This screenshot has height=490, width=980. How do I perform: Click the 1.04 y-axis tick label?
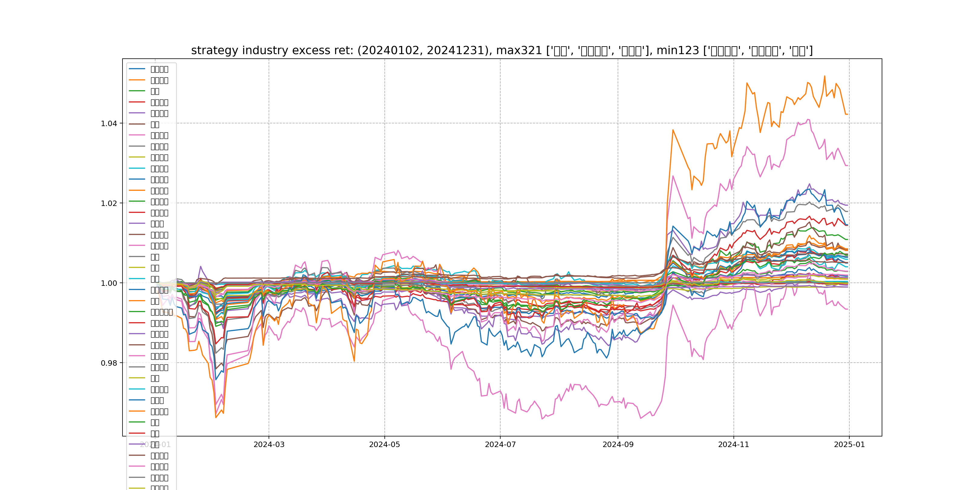click(109, 123)
